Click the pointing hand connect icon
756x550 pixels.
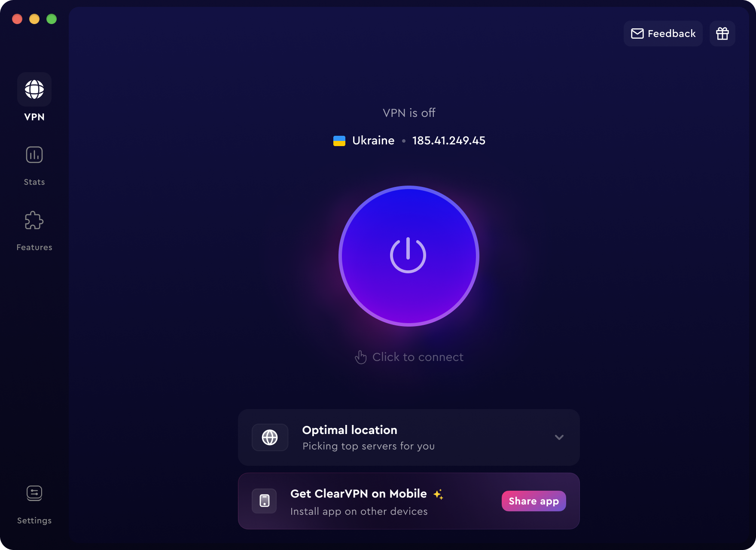coord(361,357)
